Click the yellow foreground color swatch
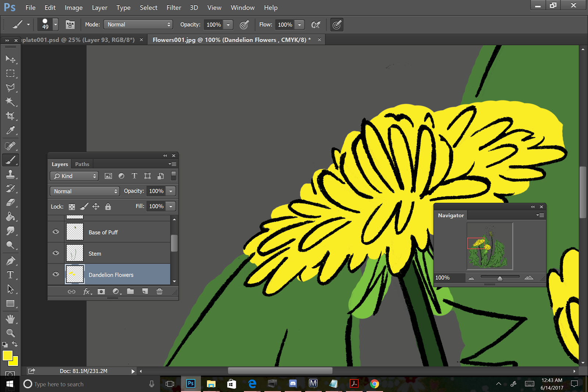 (x=7, y=355)
